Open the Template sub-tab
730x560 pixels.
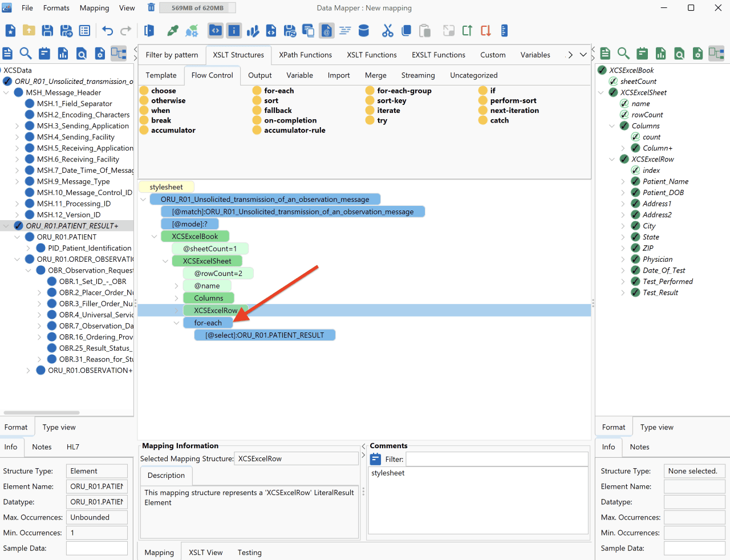(x=161, y=75)
